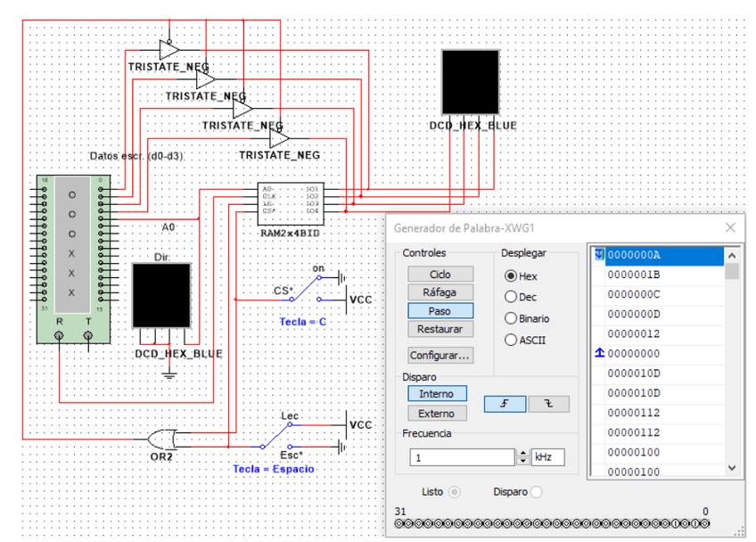This screenshot has width=756, height=542.
Task: Click the ground symbol under Dir display
Action: click(169, 374)
